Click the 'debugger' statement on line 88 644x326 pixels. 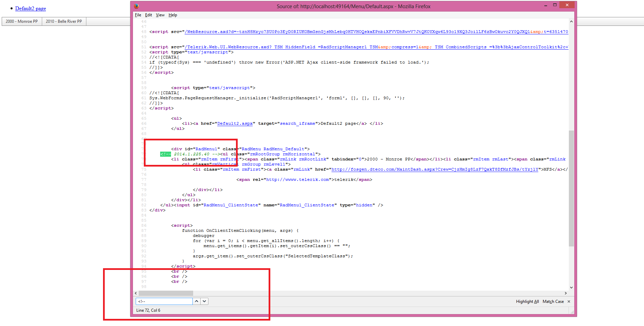pyautogui.click(x=204, y=236)
